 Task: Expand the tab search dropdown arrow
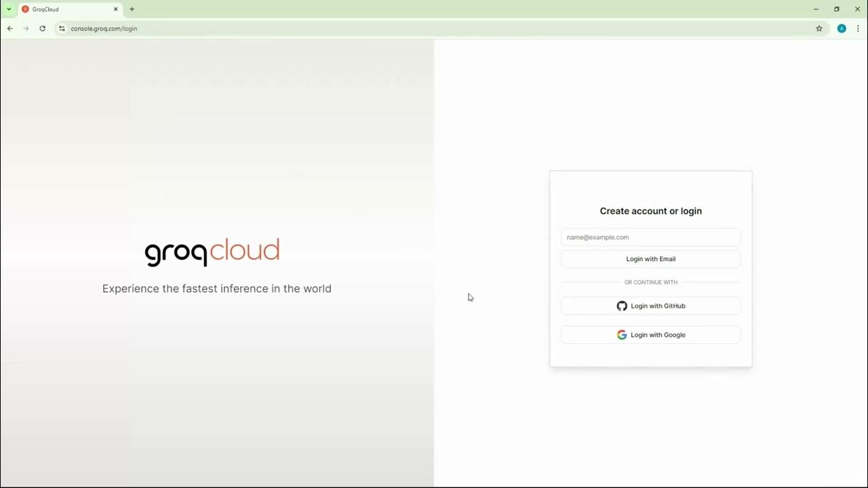tap(9, 9)
